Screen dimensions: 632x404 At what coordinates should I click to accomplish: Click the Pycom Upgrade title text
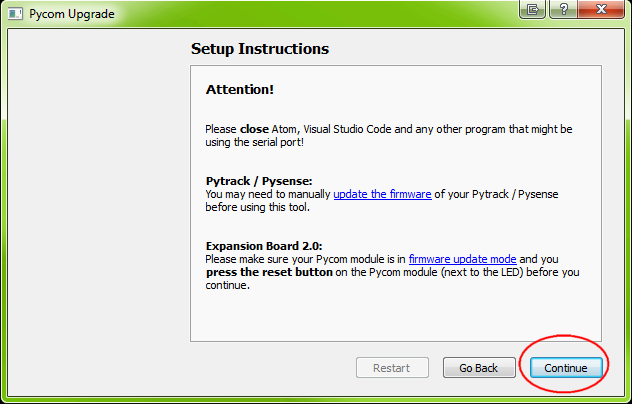pos(72,14)
